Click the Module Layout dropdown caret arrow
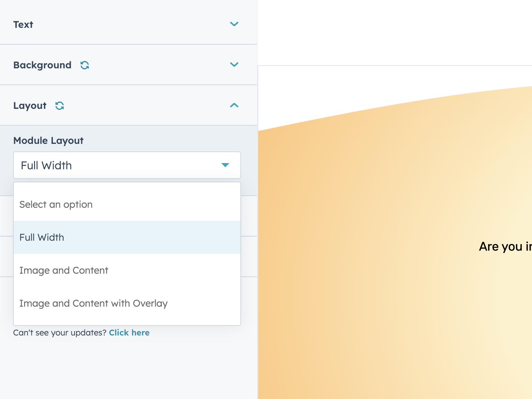 click(225, 165)
